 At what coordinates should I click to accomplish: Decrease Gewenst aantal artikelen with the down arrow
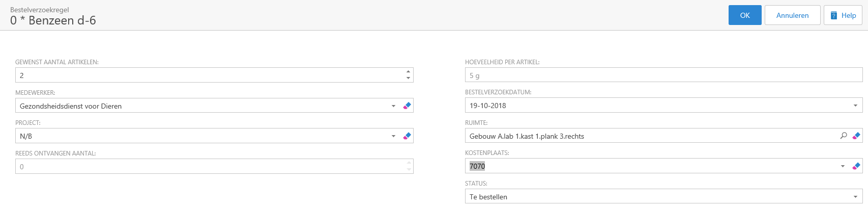click(x=408, y=78)
